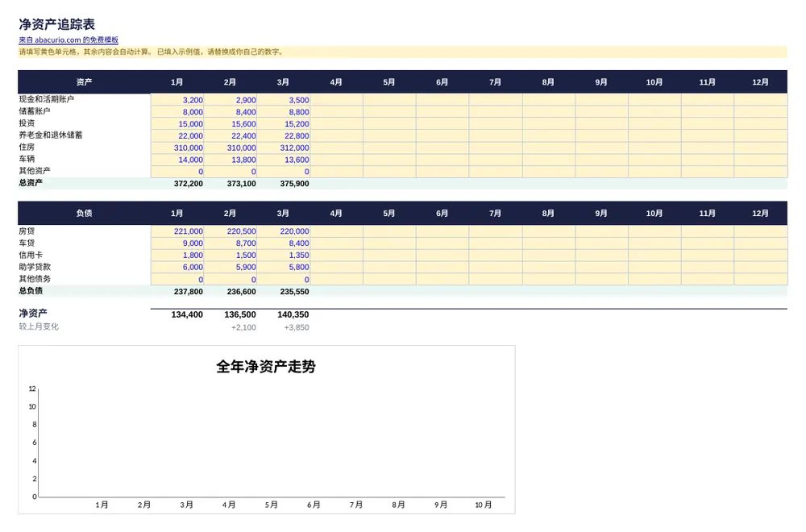Image resolution: width=806 pixels, height=532 pixels.
Task: Select the 助学贷款 row label
Action: coord(35,267)
